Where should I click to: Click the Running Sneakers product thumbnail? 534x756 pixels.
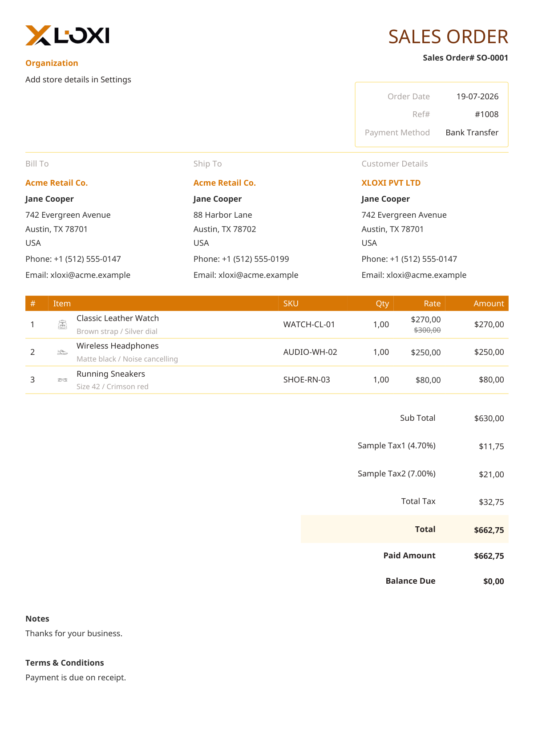(x=63, y=380)
